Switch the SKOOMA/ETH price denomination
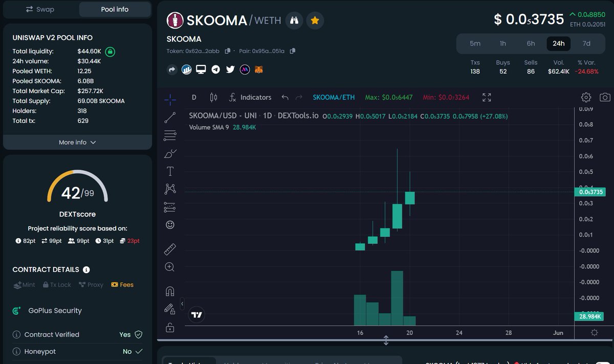The image size is (614, 364). 334,97
